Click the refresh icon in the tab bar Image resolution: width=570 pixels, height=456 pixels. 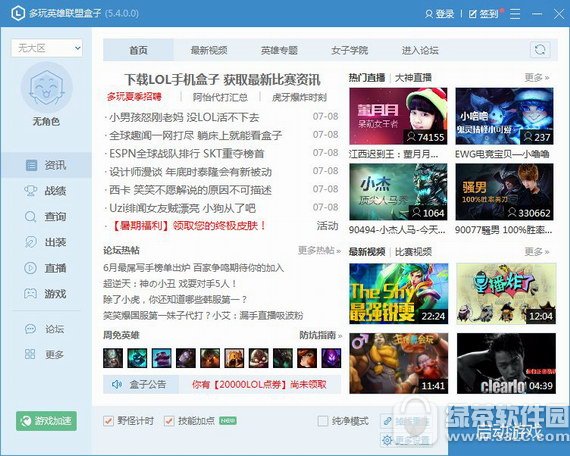click(x=540, y=50)
